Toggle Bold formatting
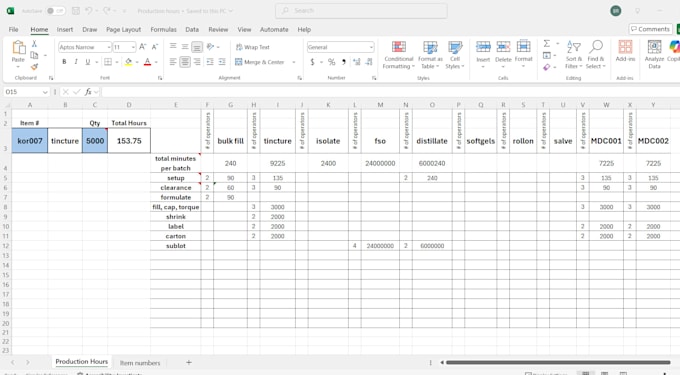680x375 pixels. click(x=64, y=62)
